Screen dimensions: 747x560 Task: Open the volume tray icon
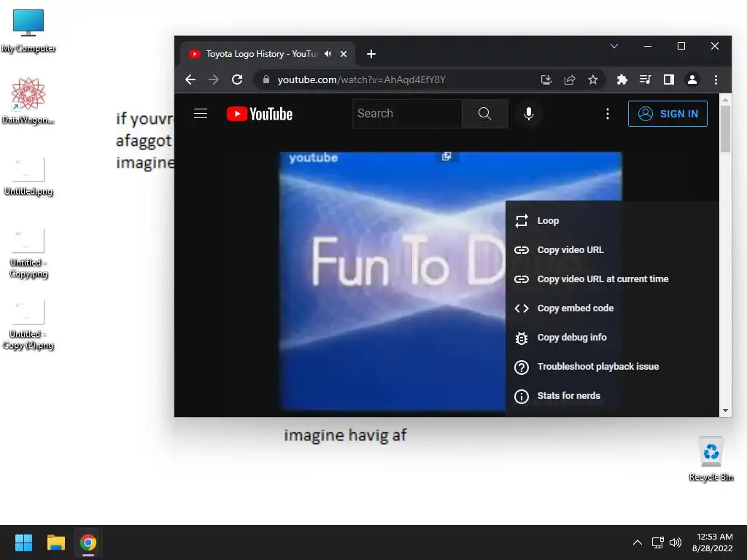click(x=676, y=542)
